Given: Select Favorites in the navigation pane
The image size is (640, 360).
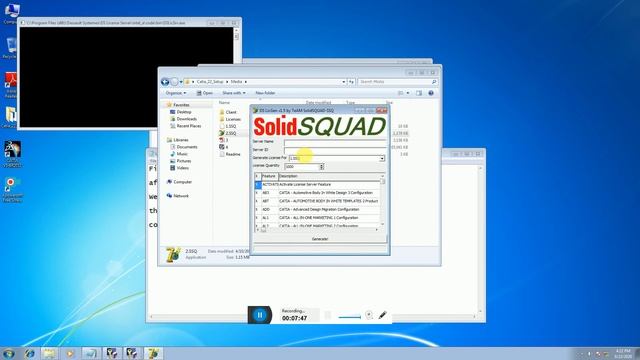Looking at the screenshot, I should point(181,105).
